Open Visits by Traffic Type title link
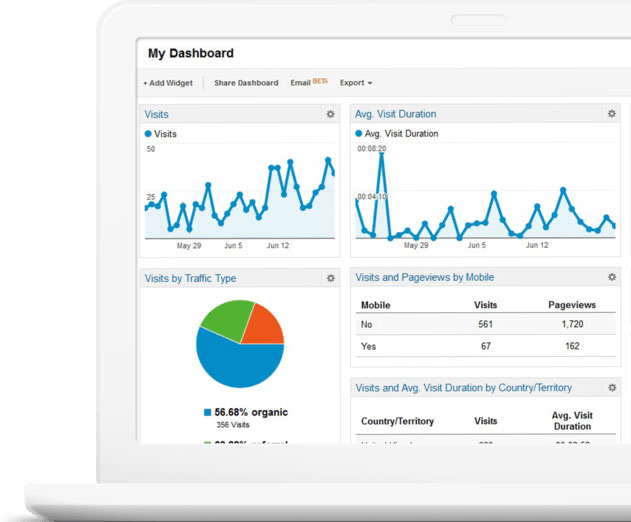The width and height of the screenshot is (631, 522). click(x=190, y=278)
